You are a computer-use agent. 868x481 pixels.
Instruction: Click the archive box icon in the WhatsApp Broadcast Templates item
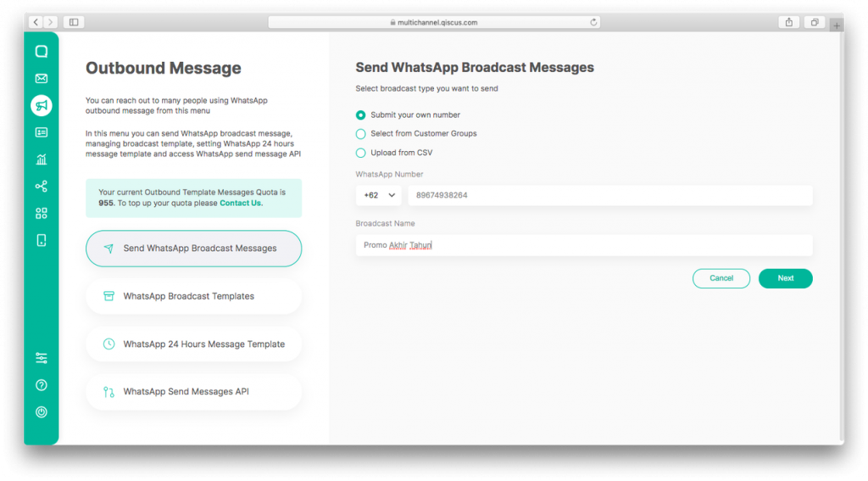108,296
